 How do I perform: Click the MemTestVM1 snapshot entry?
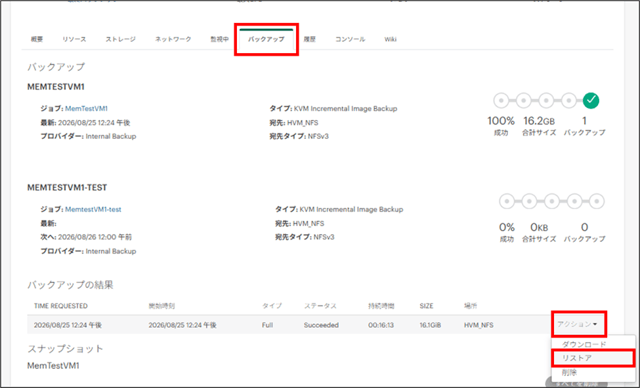(x=53, y=366)
